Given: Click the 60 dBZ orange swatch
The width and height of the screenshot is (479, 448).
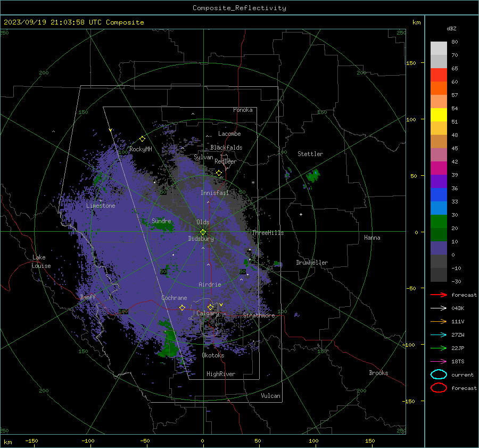Looking at the screenshot, I should click(439, 88).
